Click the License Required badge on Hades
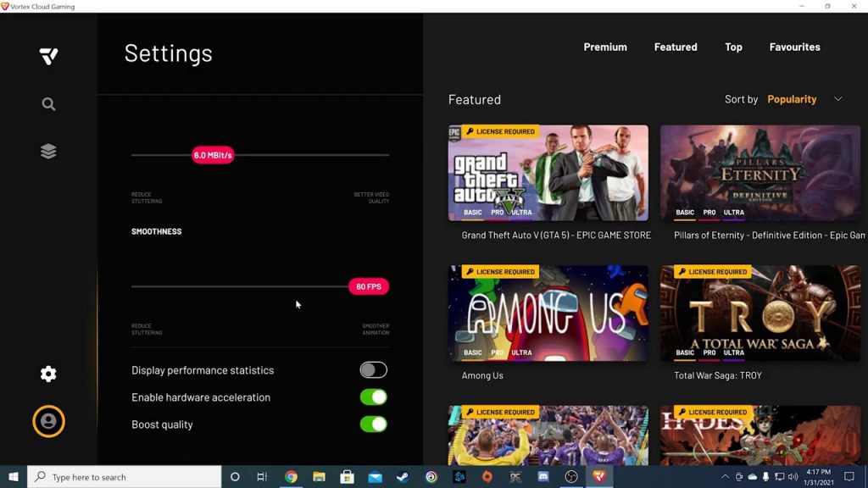Screen dimensions: 868x488 [x=712, y=413]
